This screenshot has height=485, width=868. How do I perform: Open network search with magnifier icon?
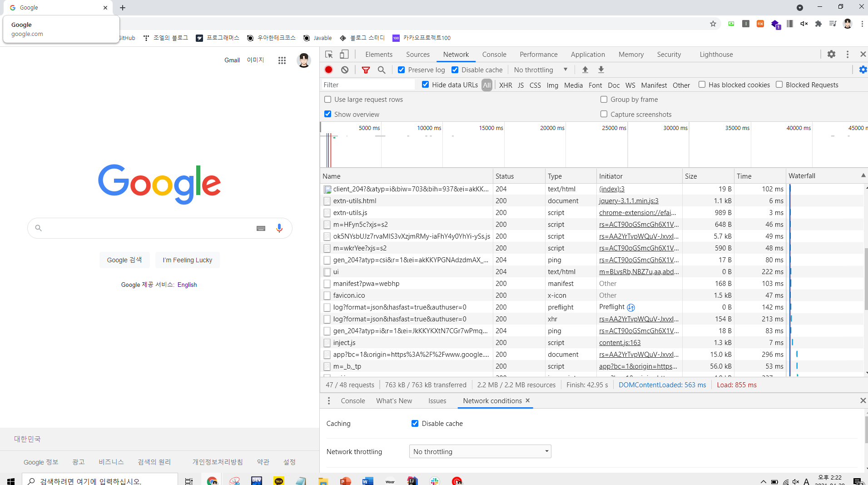click(x=382, y=70)
